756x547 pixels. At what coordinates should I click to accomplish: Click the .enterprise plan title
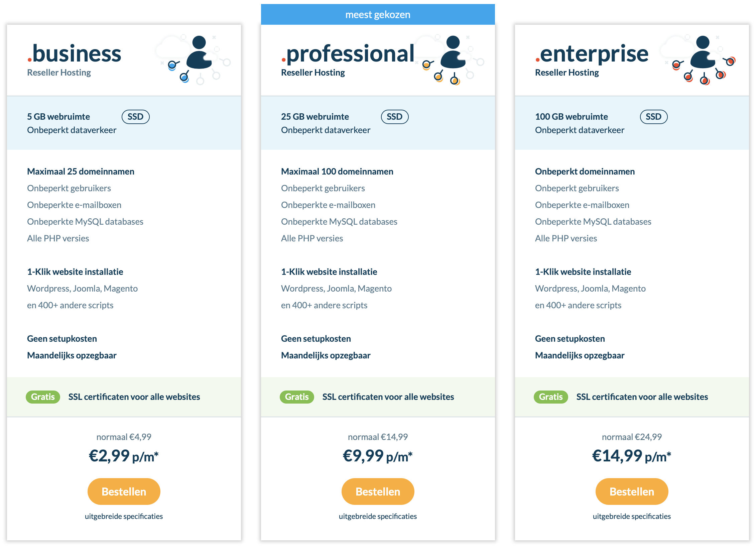point(592,53)
